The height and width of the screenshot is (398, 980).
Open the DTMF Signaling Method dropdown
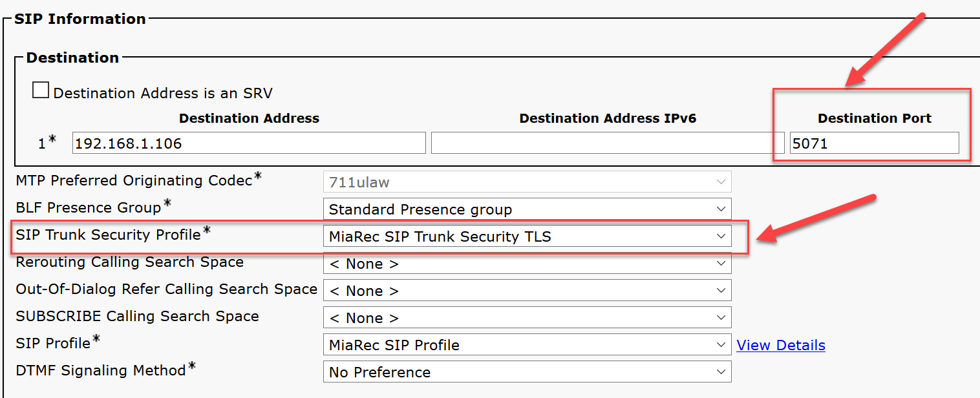point(527,372)
